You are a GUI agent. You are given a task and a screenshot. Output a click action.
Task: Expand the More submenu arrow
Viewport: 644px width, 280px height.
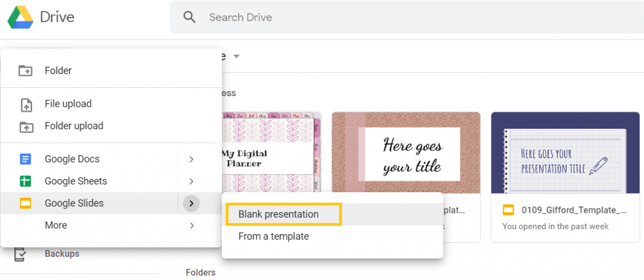(191, 225)
